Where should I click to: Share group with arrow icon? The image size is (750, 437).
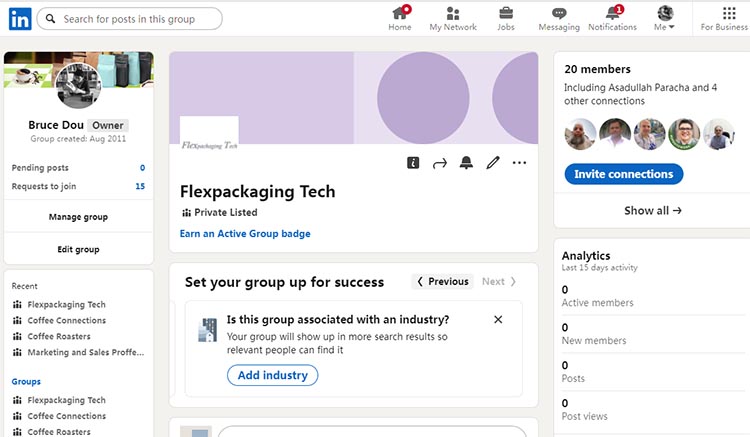click(x=440, y=164)
